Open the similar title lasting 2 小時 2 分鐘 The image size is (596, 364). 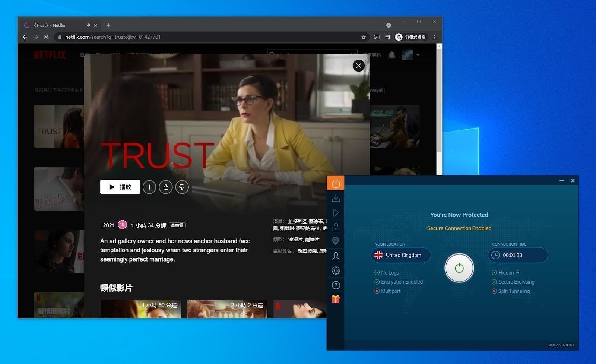click(227, 309)
